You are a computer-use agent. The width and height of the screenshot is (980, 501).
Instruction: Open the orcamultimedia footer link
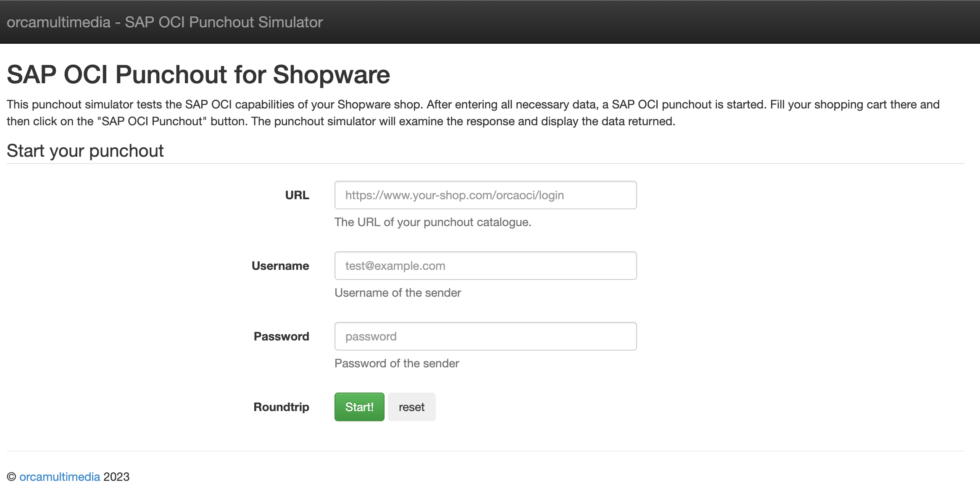coord(60,477)
